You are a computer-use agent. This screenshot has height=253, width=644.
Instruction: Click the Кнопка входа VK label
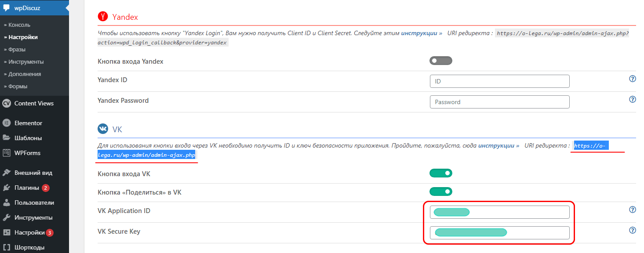click(x=124, y=174)
